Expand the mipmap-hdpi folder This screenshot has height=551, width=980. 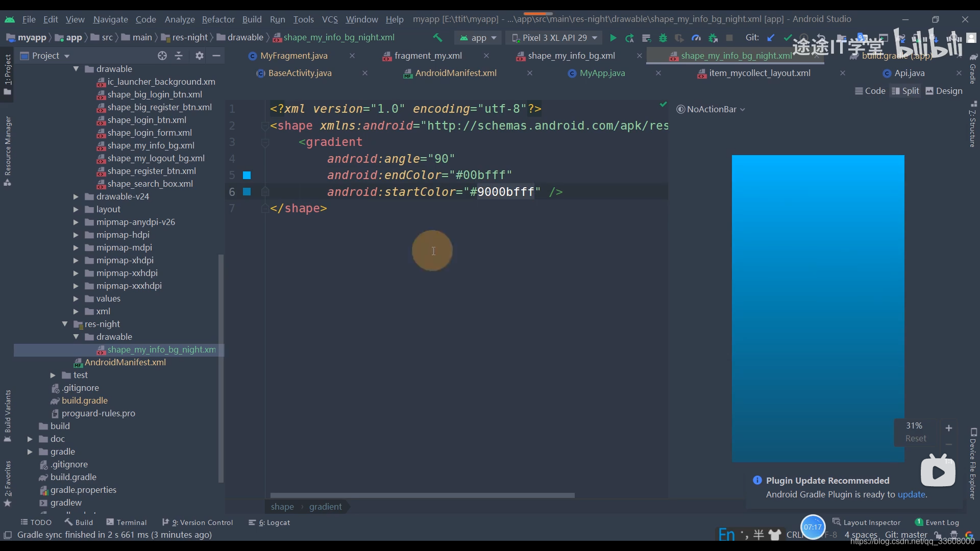76,235
